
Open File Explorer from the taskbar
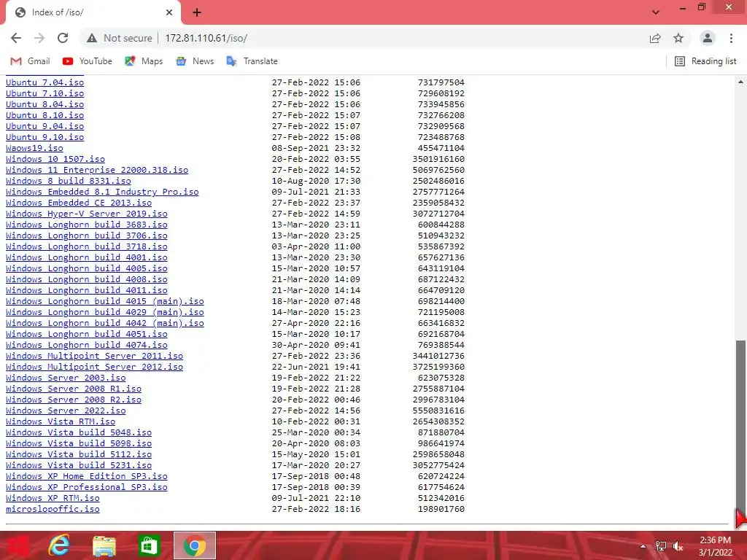pyautogui.click(x=104, y=545)
